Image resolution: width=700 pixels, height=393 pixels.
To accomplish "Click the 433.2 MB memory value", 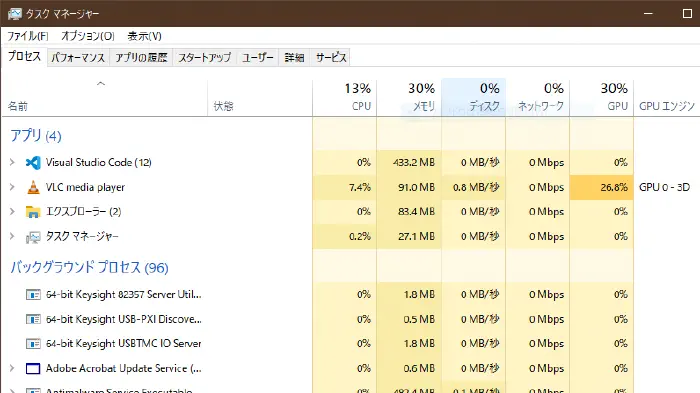I will click(x=414, y=163).
